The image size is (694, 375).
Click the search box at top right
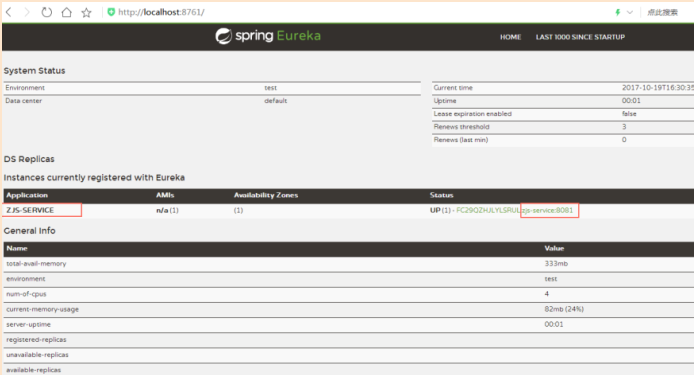pos(663,12)
